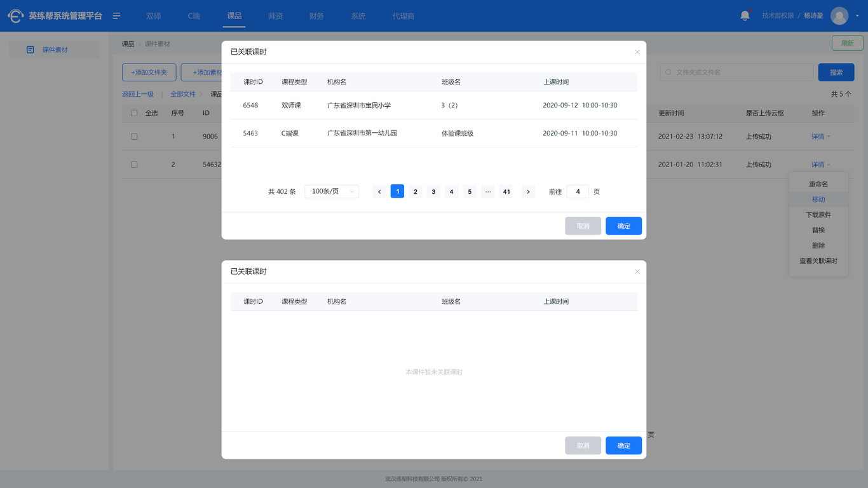Click 2020-09-12 10:00-10:30 time cell

[x=580, y=105]
